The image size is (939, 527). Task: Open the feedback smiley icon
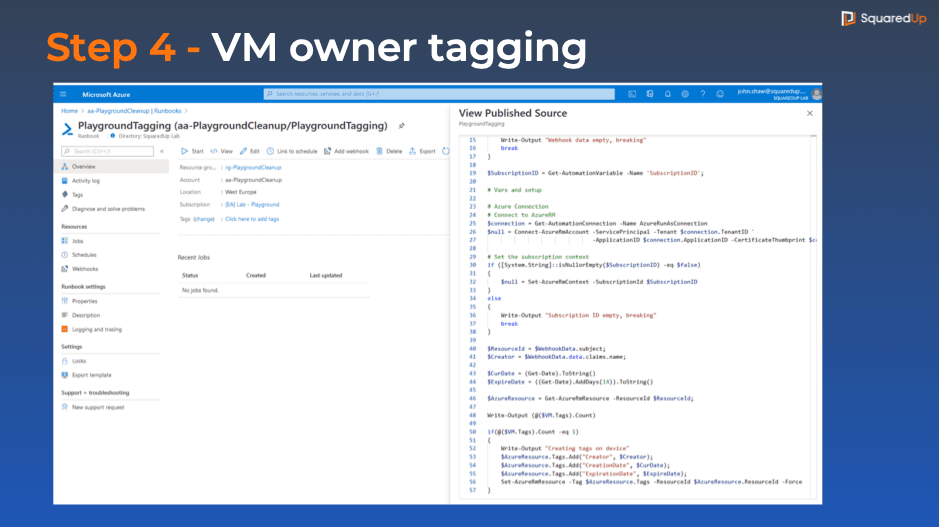coord(720,94)
